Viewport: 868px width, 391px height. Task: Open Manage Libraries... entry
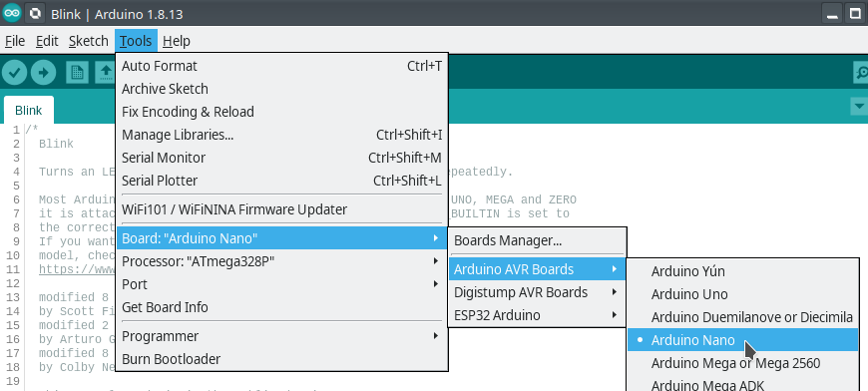281,135
